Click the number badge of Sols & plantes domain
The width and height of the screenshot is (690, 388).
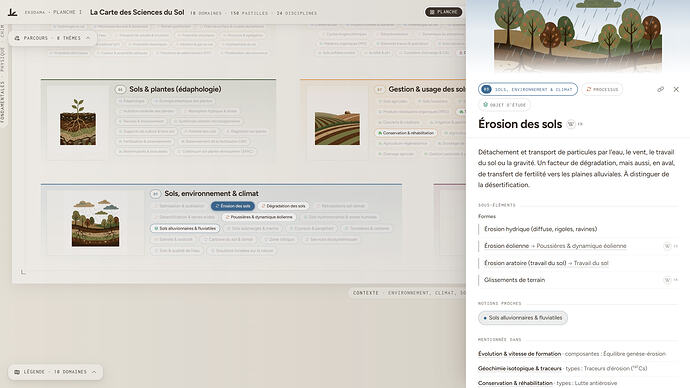click(120, 89)
